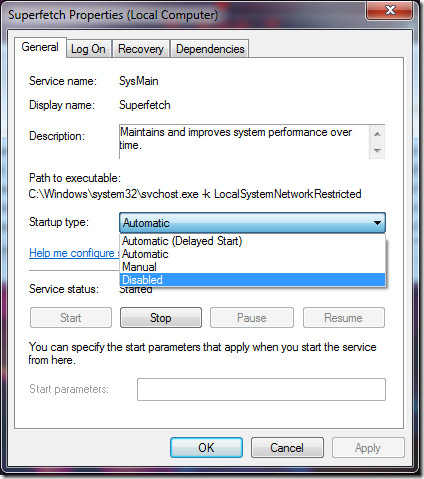Click the greyed-out Apply button
This screenshot has height=479, width=424.
point(368,448)
